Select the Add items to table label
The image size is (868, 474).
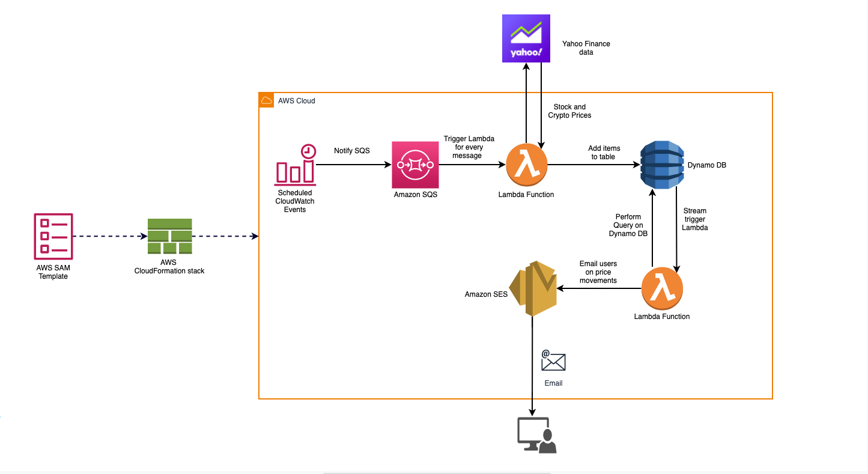tap(604, 152)
